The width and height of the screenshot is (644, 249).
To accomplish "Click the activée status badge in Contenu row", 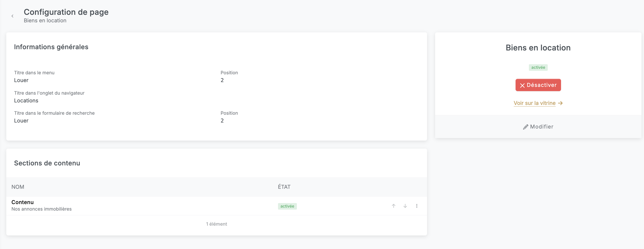I will (287, 206).
